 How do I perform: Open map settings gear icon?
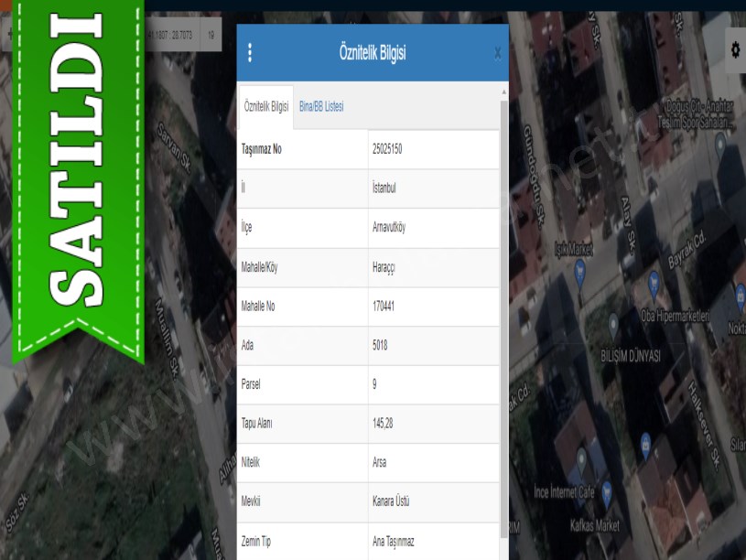735,49
